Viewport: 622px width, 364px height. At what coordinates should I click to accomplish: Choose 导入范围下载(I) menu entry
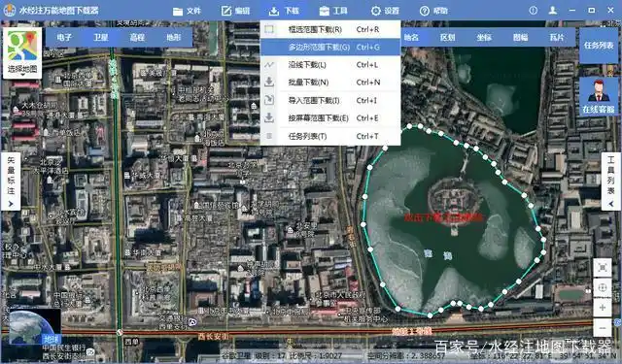(x=330, y=100)
